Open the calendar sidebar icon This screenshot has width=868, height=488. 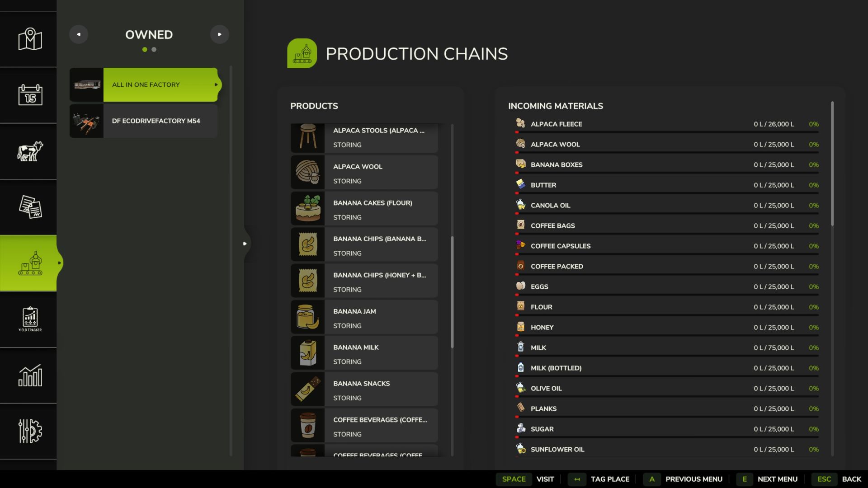(x=30, y=95)
